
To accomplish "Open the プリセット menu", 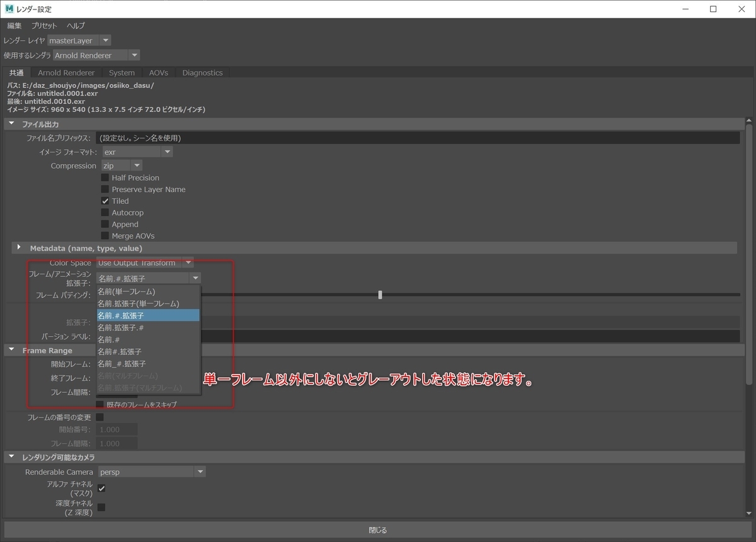I will pyautogui.click(x=44, y=26).
